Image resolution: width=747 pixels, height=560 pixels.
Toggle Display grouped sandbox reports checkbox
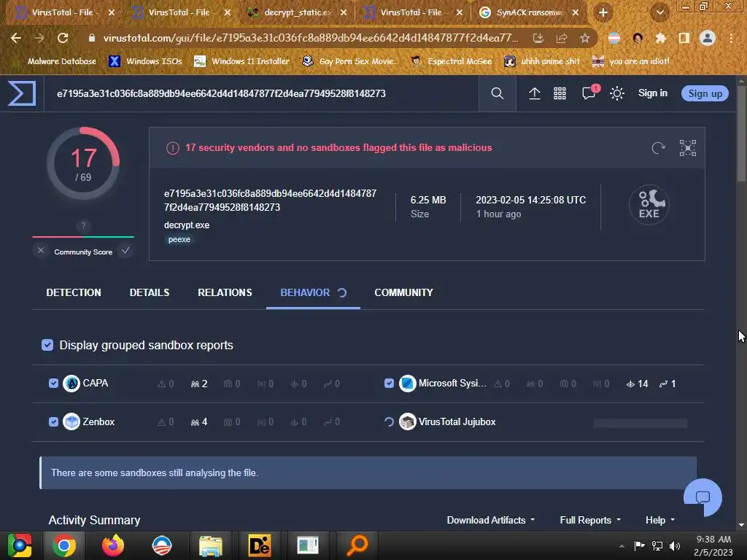pos(47,345)
